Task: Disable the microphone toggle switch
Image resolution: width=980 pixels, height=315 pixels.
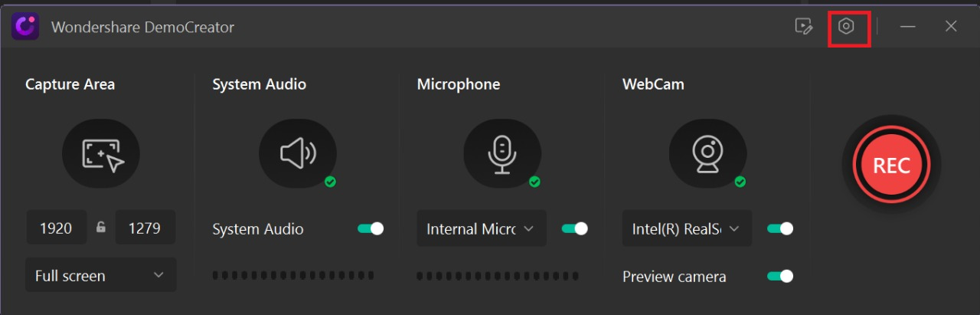Action: tap(574, 228)
